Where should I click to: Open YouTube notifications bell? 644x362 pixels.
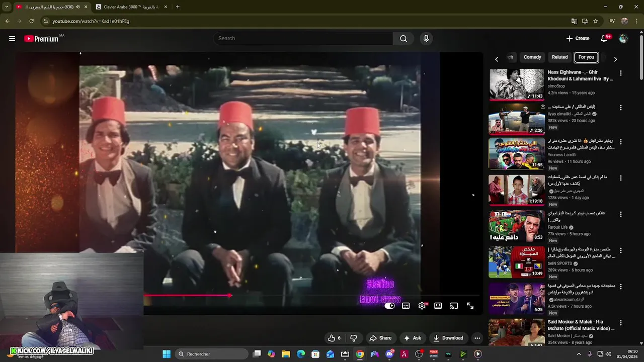click(605, 39)
